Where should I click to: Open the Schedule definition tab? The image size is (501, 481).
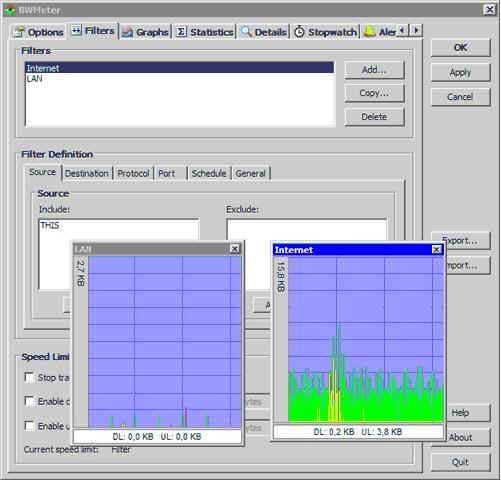point(209,174)
